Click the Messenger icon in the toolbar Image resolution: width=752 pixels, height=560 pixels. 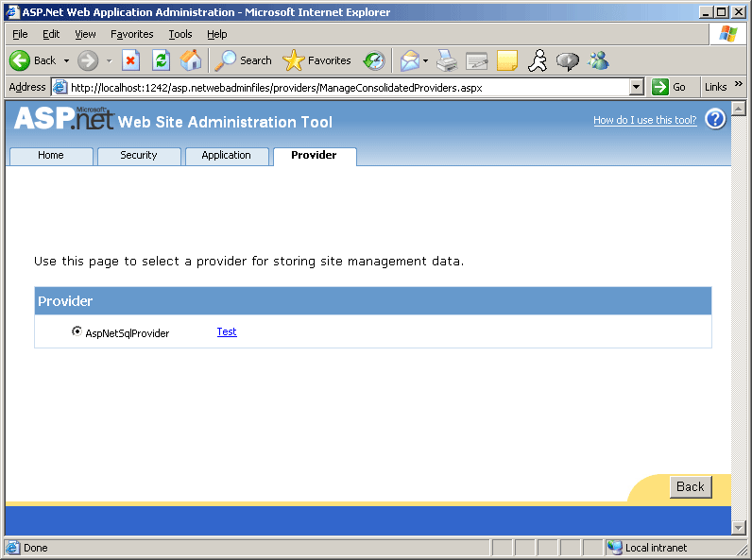598,60
